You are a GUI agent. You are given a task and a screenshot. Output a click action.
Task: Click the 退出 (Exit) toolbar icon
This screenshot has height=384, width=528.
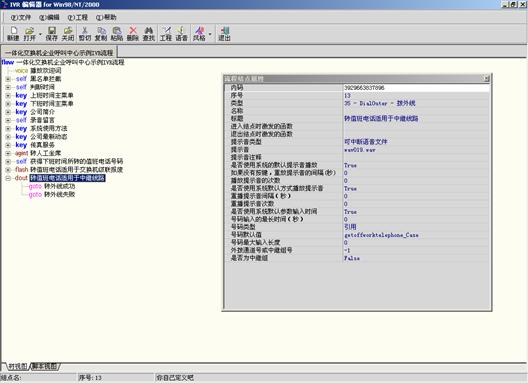[225, 34]
